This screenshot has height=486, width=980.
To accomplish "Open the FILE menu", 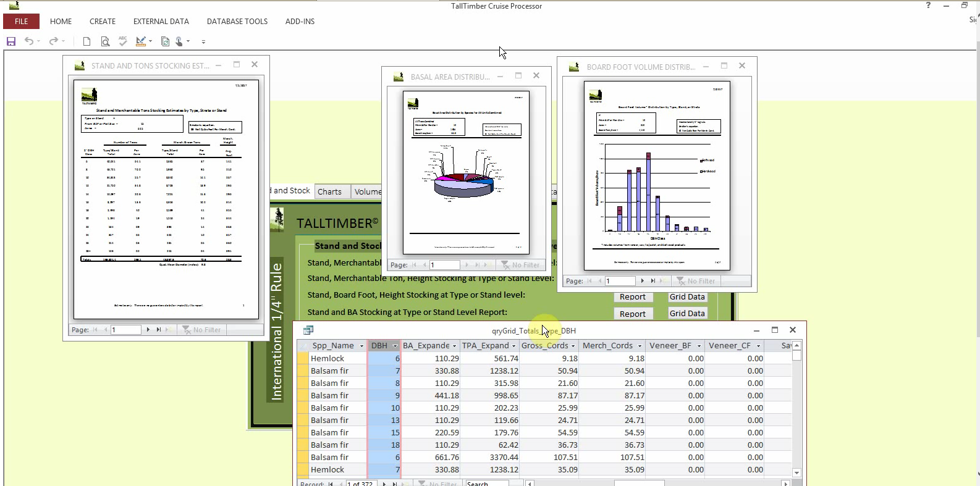I will (x=21, y=21).
